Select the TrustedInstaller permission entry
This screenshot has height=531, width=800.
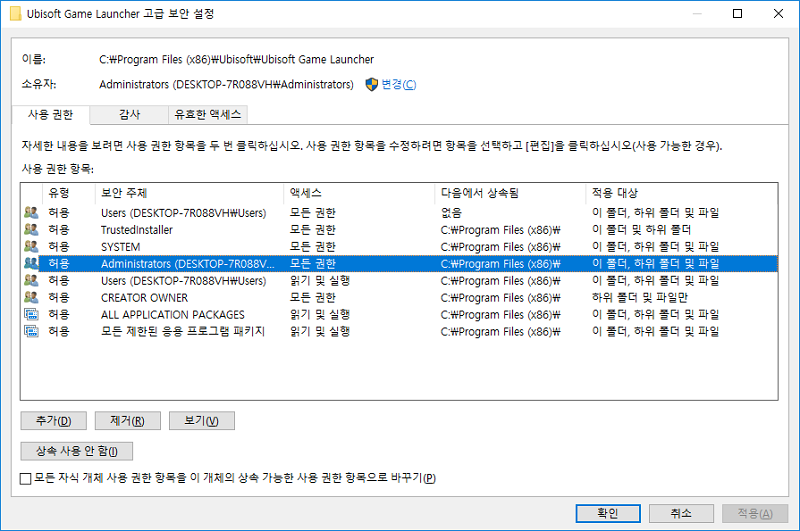pyautogui.click(x=399, y=230)
